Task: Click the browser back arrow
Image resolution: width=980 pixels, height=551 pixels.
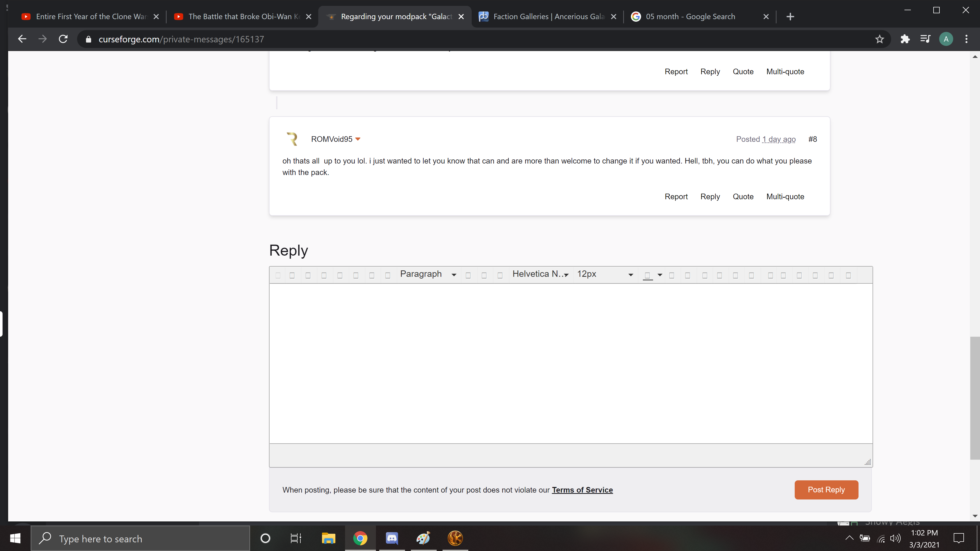Action: [x=22, y=39]
